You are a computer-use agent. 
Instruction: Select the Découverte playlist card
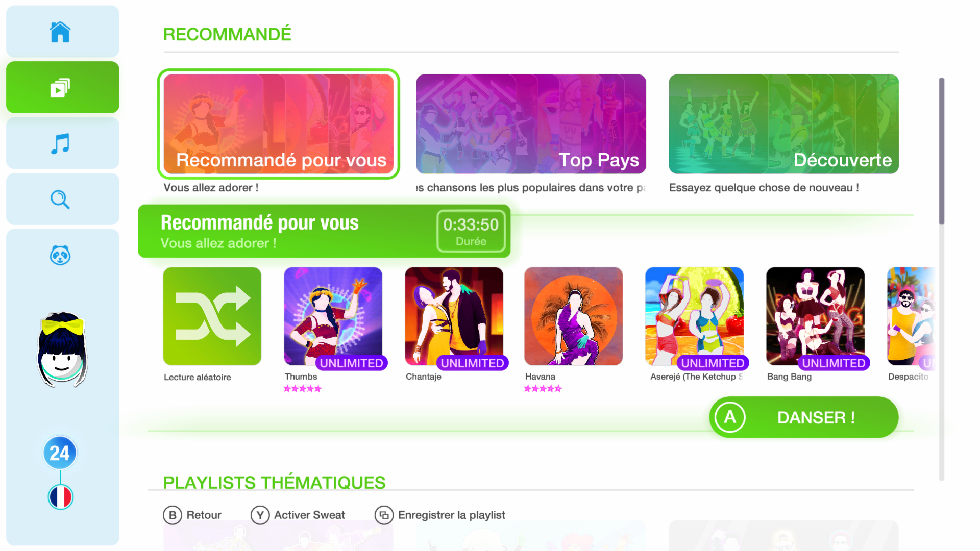click(783, 124)
